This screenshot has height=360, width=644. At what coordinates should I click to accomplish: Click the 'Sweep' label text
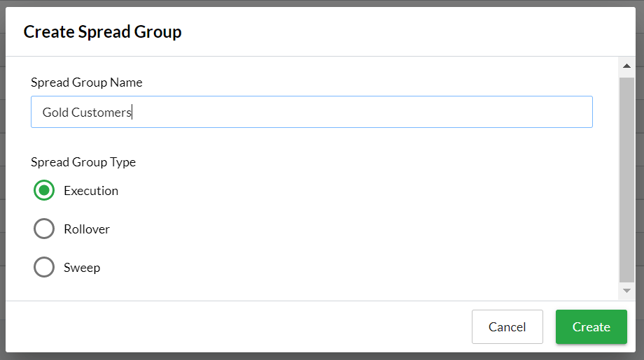82,268
